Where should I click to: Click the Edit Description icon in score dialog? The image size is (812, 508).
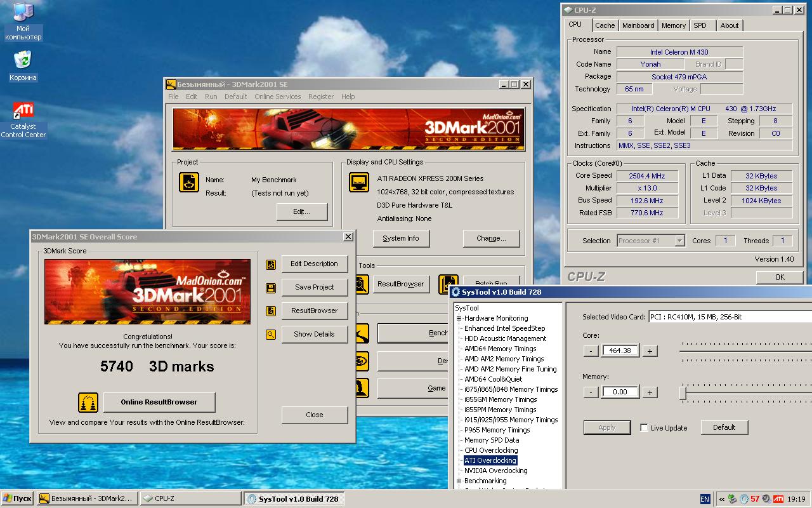[x=271, y=264]
